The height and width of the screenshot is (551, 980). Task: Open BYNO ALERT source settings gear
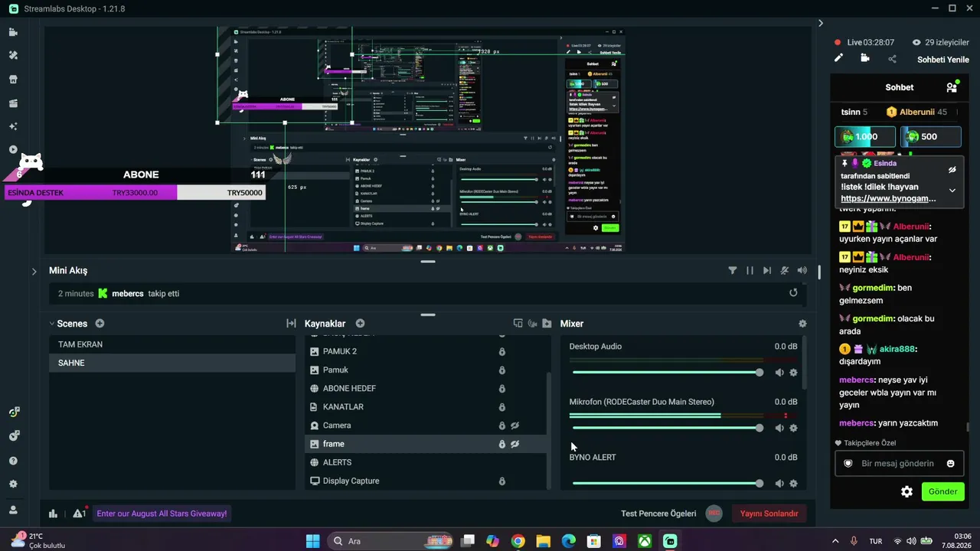click(x=793, y=484)
